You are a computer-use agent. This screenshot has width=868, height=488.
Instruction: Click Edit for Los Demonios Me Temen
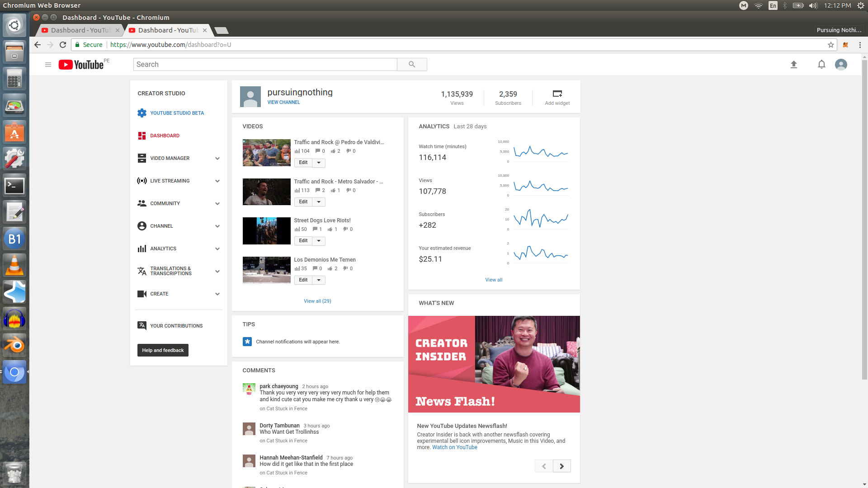coord(303,280)
